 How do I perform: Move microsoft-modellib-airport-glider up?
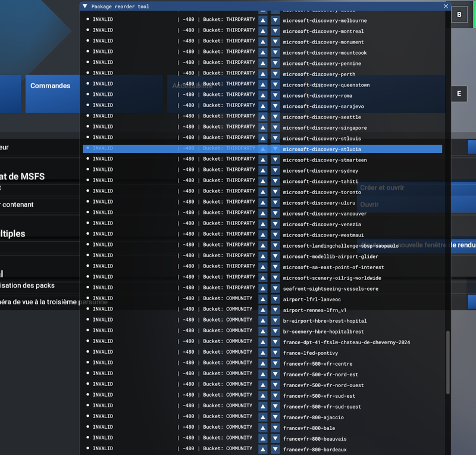pyautogui.click(x=263, y=256)
